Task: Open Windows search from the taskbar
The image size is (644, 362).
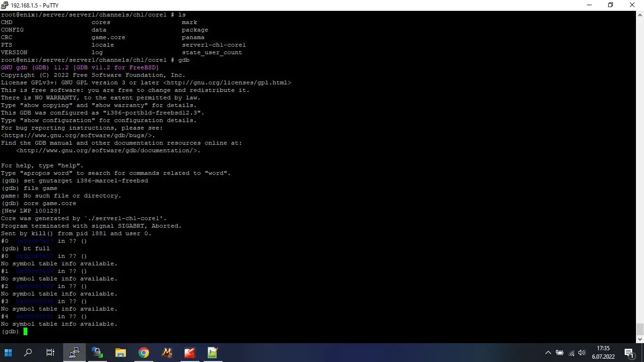Action: pyautogui.click(x=28, y=353)
